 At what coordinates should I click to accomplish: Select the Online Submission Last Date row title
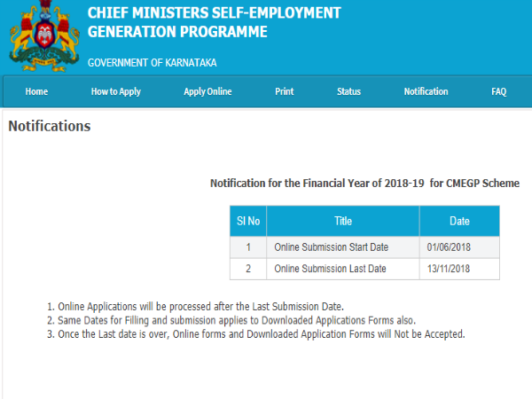(x=331, y=269)
